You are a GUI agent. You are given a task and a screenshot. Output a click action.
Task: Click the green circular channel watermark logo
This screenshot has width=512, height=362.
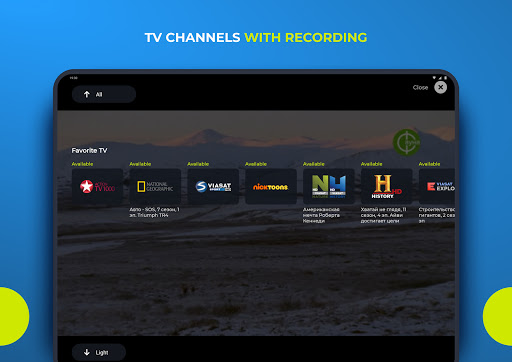pyautogui.click(x=406, y=142)
